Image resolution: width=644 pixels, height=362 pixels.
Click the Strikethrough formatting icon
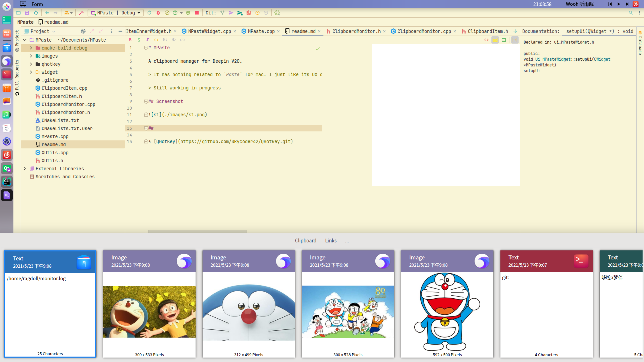click(x=139, y=40)
